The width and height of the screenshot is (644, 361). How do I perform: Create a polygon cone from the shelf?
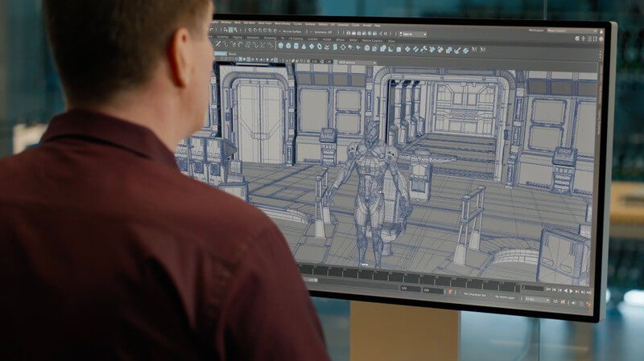(304, 47)
